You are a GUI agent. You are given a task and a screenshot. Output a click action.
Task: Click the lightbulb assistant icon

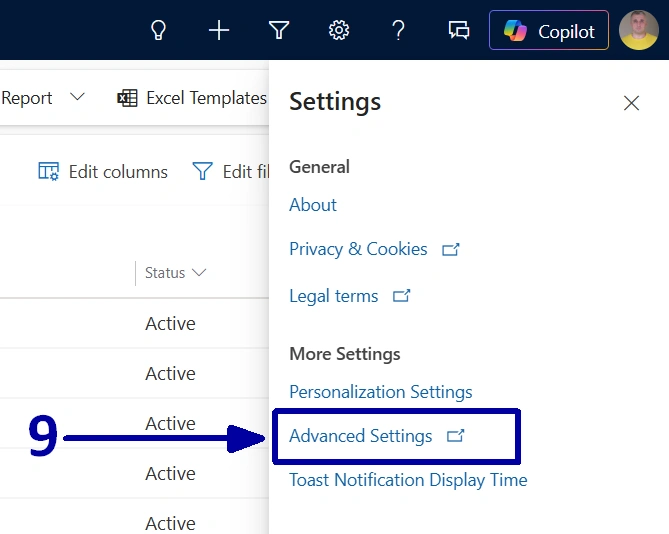click(157, 30)
